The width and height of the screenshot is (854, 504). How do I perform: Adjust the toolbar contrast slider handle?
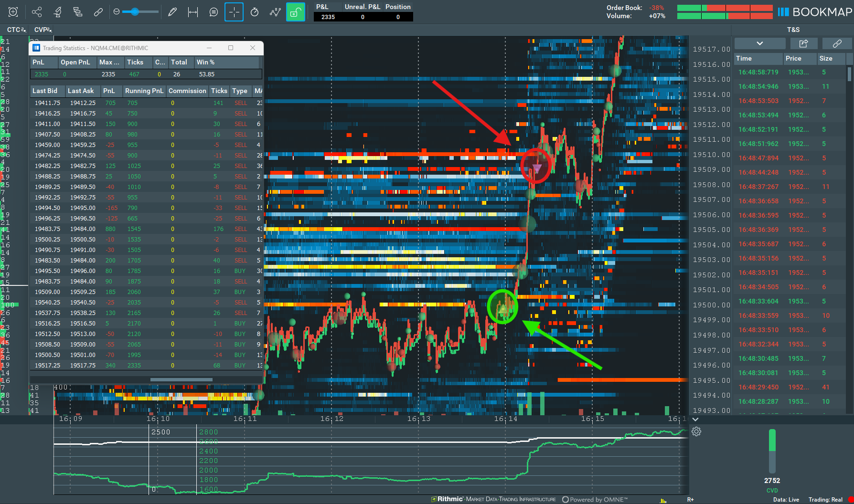[135, 12]
